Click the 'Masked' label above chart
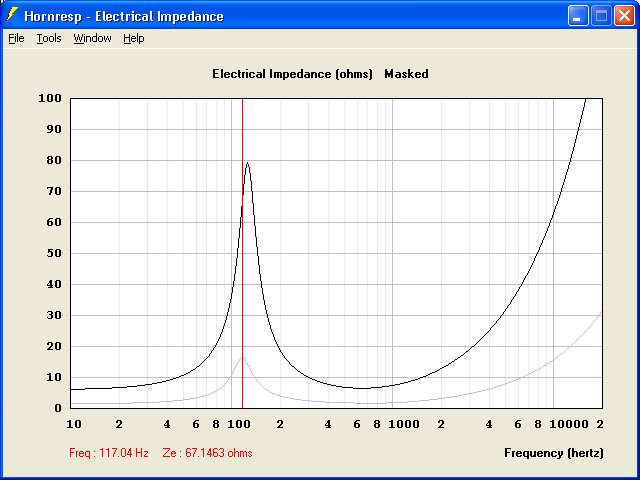640x480 pixels. [407, 74]
